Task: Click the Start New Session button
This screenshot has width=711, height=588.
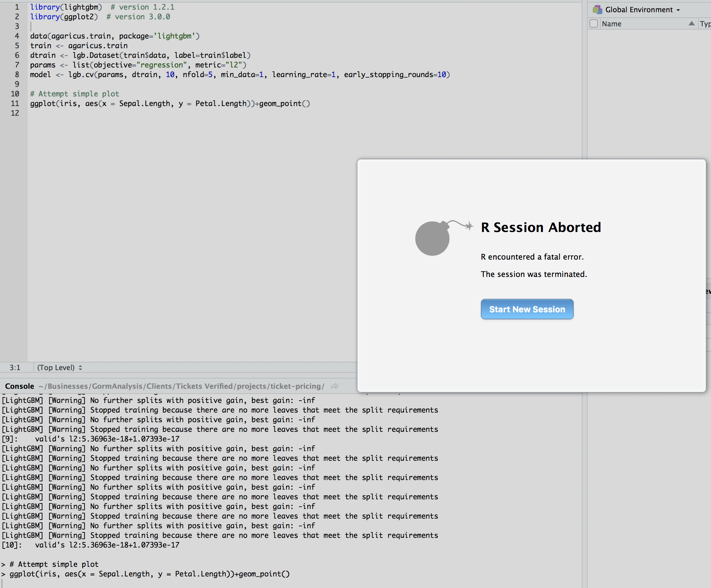Action: (x=527, y=309)
